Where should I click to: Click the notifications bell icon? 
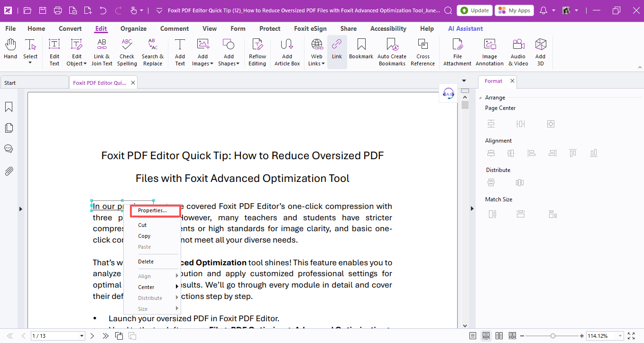[543, 10]
